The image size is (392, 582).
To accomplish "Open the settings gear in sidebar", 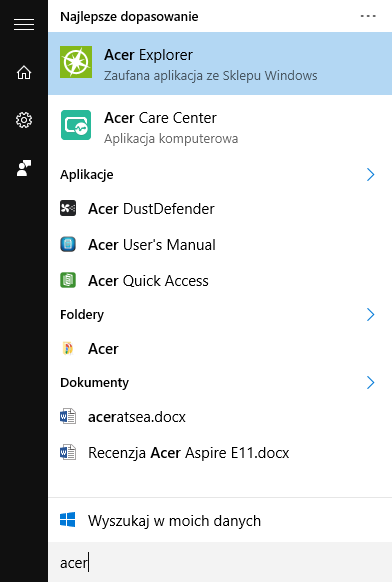I will coord(24,120).
